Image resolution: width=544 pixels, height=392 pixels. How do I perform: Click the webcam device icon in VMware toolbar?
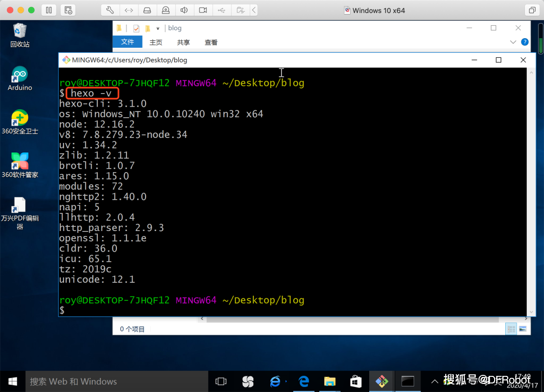pos(166,10)
